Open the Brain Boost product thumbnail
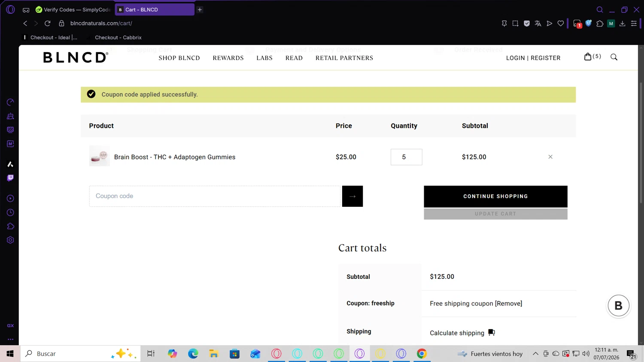The height and width of the screenshot is (362, 644). coord(100,156)
